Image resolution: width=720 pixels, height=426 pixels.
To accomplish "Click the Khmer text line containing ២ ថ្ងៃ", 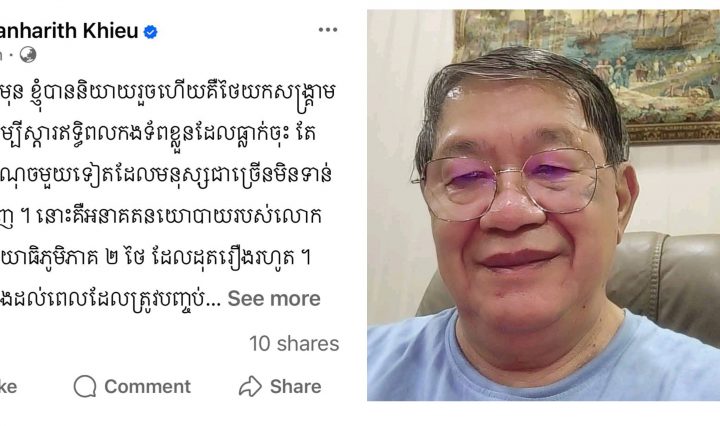I will click(x=156, y=258).
